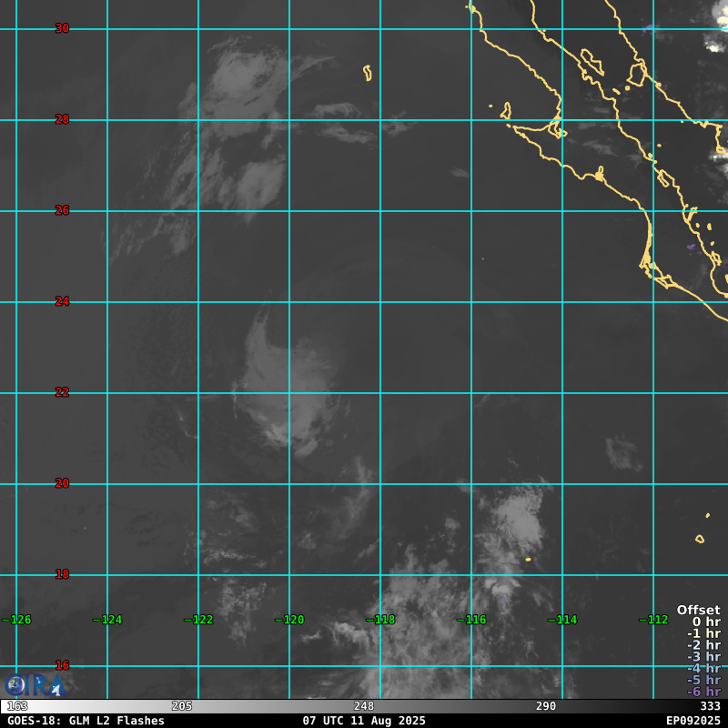
Task: Click the '-5 hr' offset legend entry
Action: [x=703, y=680]
